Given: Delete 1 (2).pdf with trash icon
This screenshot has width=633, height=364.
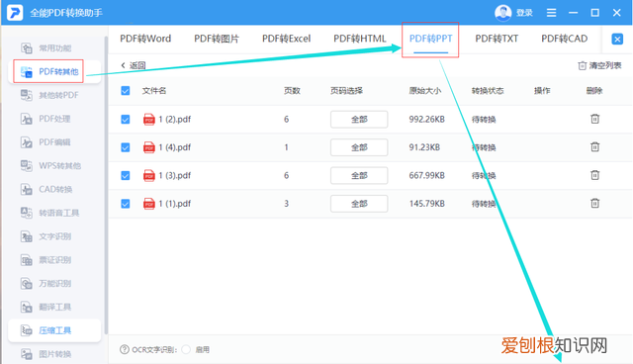Looking at the screenshot, I should (x=594, y=119).
